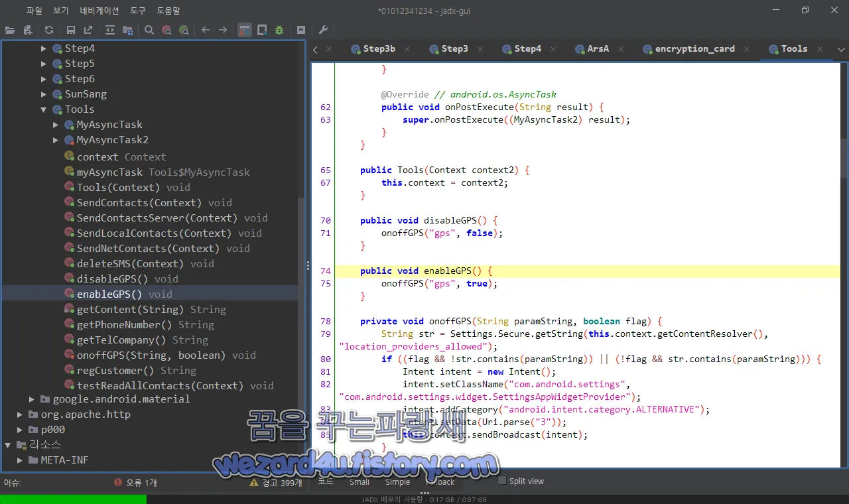Open the 파일 menu

click(34, 11)
